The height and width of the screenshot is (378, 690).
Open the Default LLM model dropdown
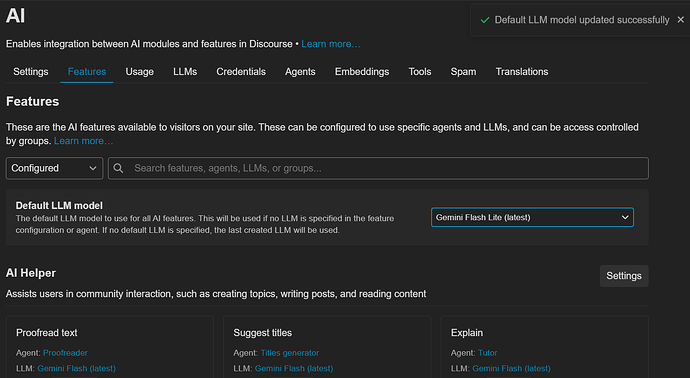click(x=532, y=217)
